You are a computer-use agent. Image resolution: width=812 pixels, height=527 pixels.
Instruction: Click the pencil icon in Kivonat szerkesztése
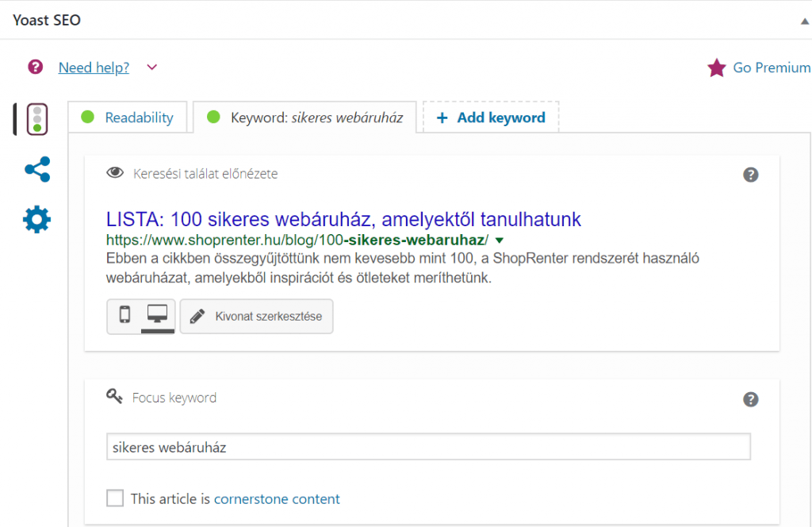point(197,316)
